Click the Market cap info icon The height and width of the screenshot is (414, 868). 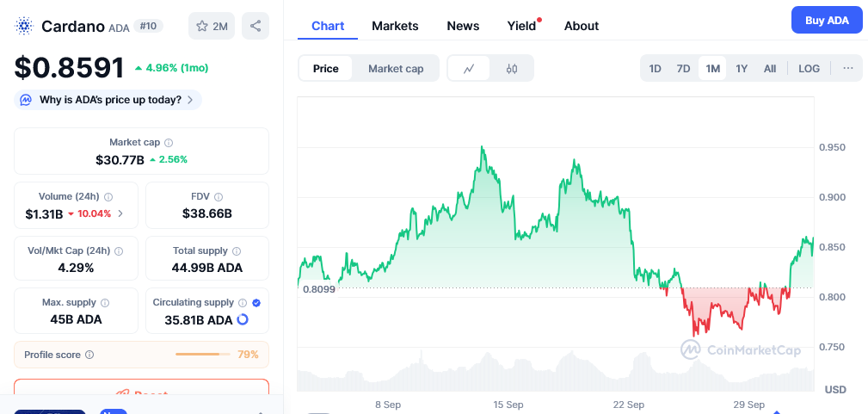[x=169, y=143]
